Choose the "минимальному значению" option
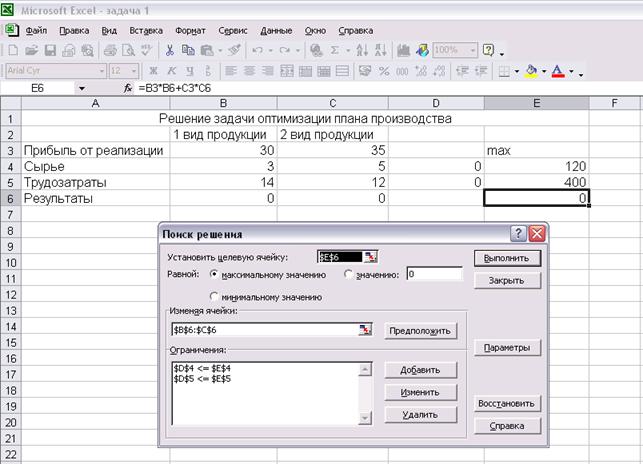Image resolution: width=643 pixels, height=464 pixels. coord(214,297)
